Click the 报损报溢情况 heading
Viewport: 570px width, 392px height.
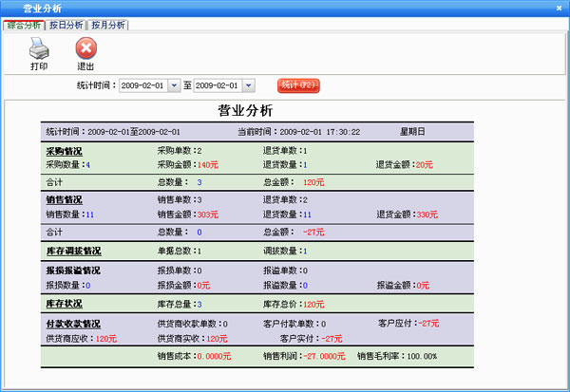coord(73,271)
